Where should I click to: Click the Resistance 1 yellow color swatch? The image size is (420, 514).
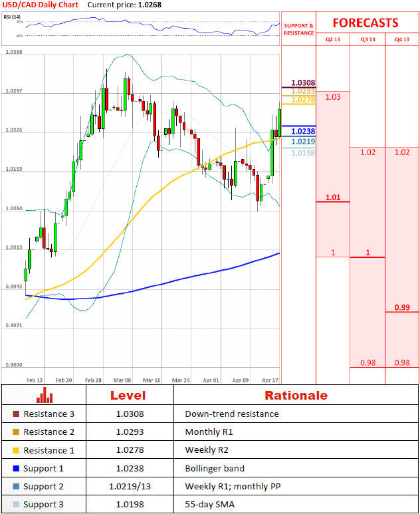tap(16, 450)
